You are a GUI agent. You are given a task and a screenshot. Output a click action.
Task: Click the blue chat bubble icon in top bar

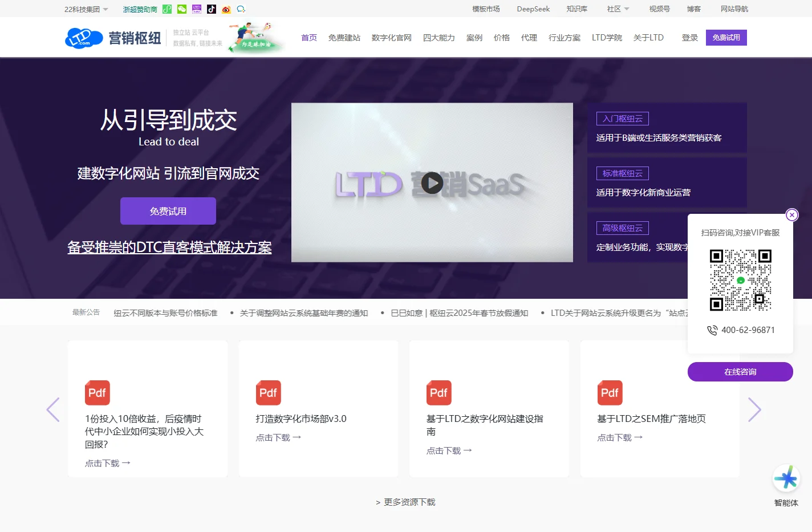pos(241,9)
